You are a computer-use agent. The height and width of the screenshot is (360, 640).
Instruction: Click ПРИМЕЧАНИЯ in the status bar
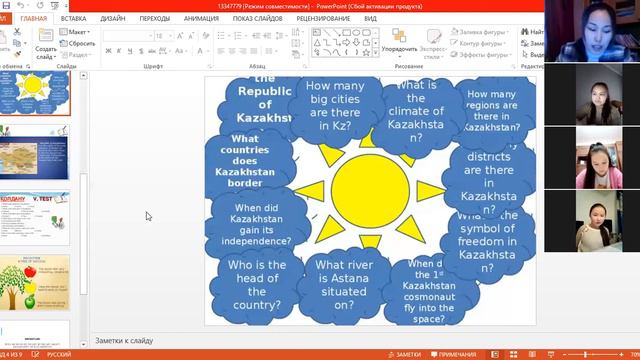pyautogui.click(x=454, y=354)
